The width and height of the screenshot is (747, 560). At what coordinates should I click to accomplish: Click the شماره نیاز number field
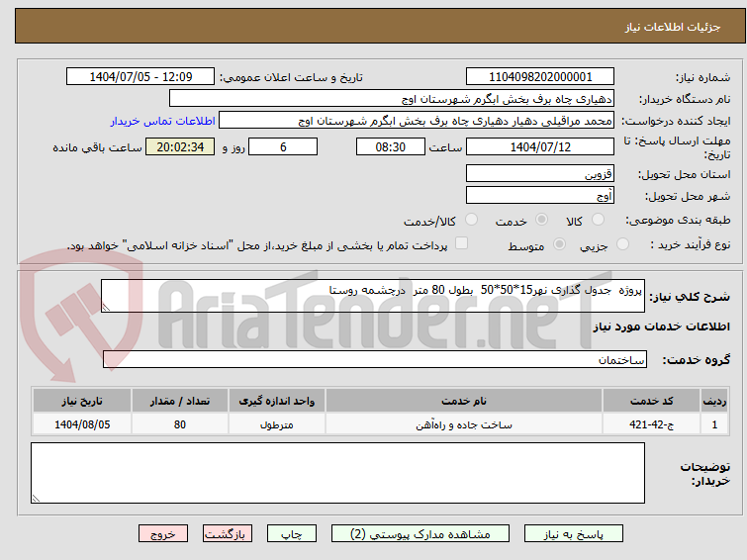[x=540, y=77]
